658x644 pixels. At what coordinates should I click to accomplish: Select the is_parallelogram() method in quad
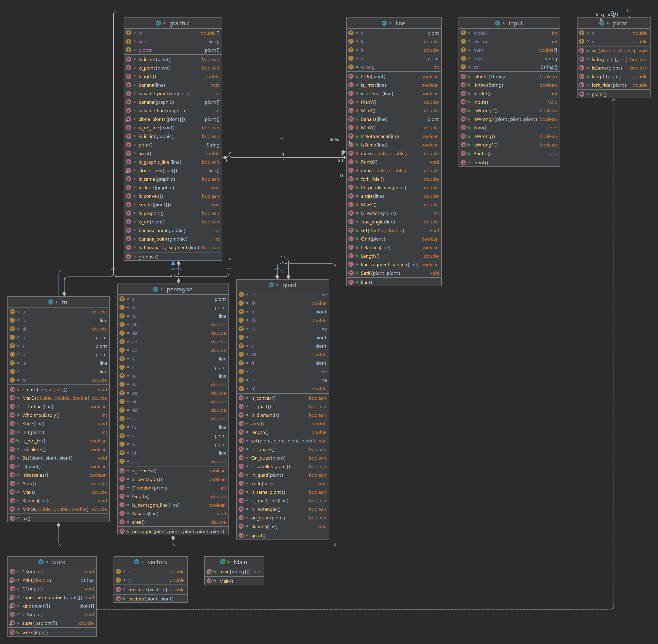270,466
